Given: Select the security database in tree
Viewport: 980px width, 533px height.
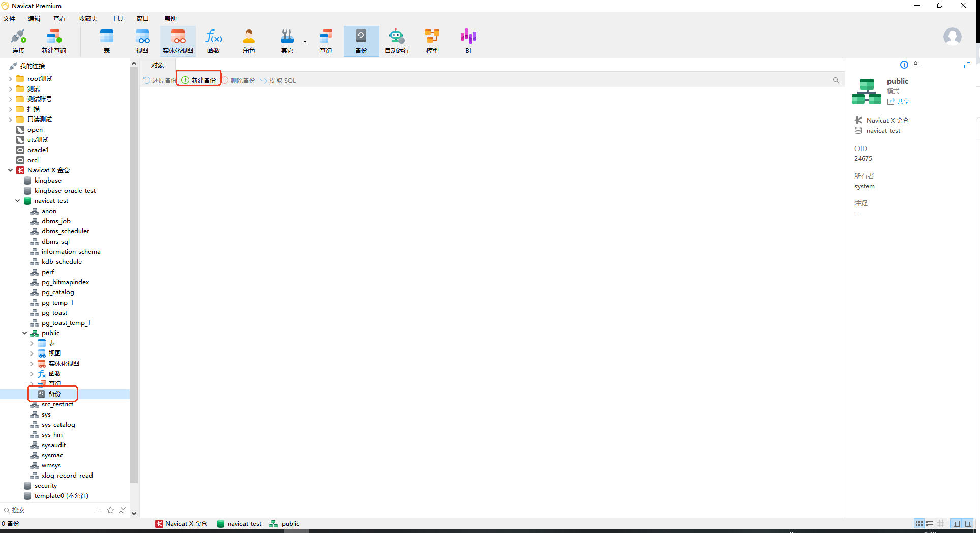Looking at the screenshot, I should [46, 486].
